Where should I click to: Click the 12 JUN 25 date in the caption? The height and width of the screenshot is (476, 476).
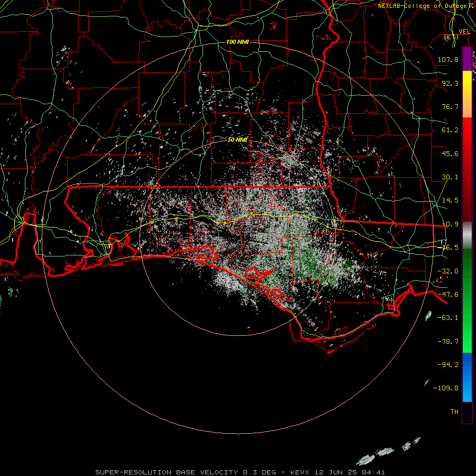coord(336,472)
